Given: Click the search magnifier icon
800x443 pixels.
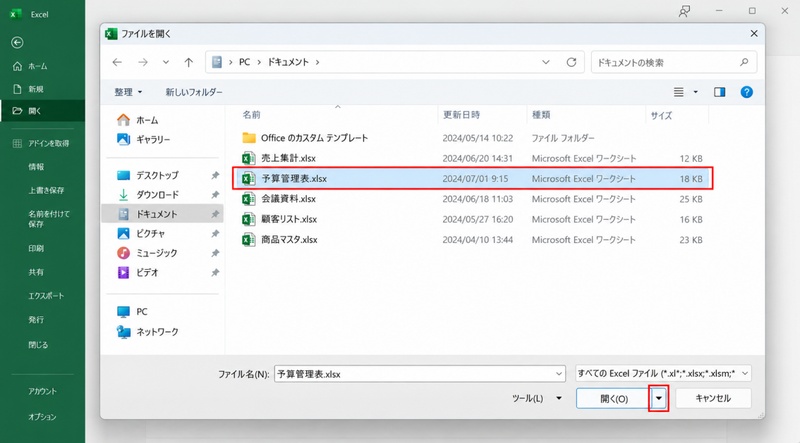Looking at the screenshot, I should coord(744,62).
